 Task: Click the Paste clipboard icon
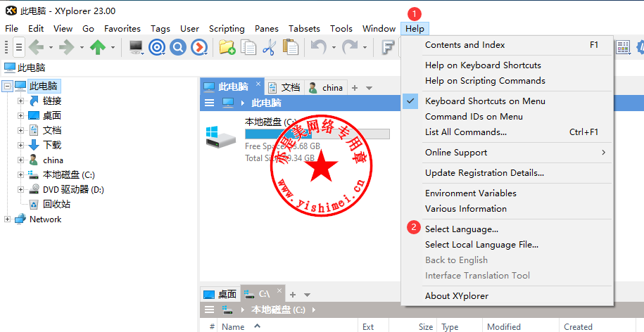(291, 47)
